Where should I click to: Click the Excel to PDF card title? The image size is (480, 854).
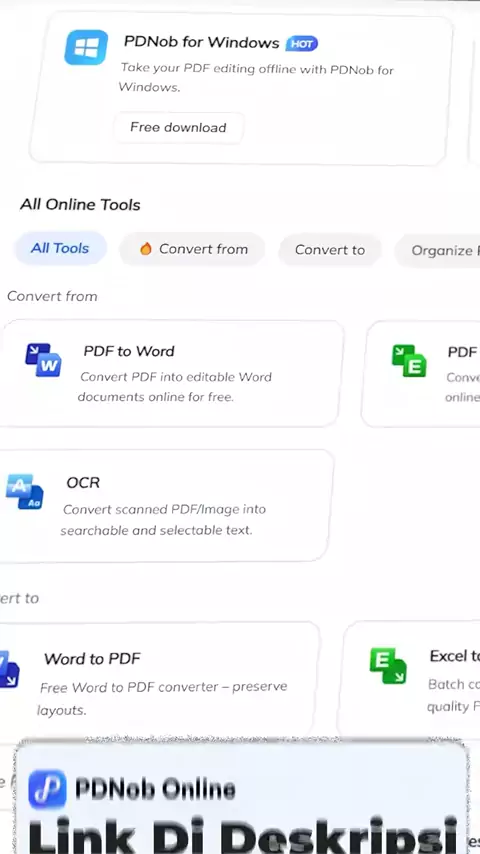pos(454,656)
